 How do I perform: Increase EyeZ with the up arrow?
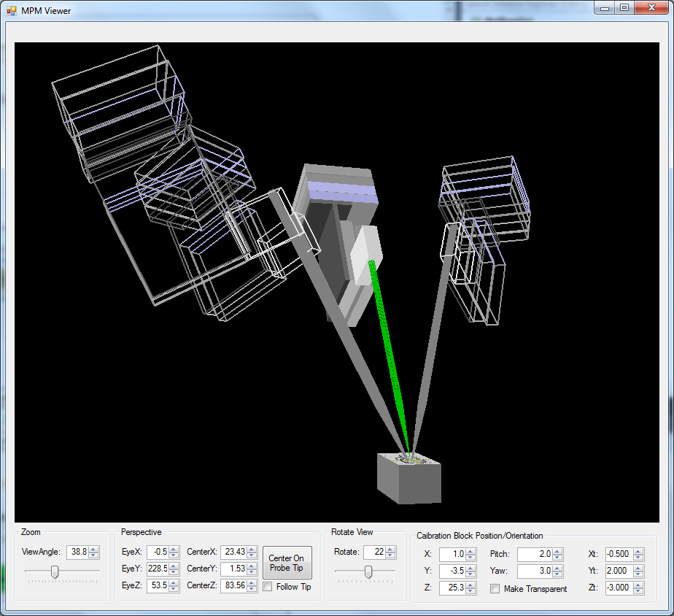pos(174,583)
